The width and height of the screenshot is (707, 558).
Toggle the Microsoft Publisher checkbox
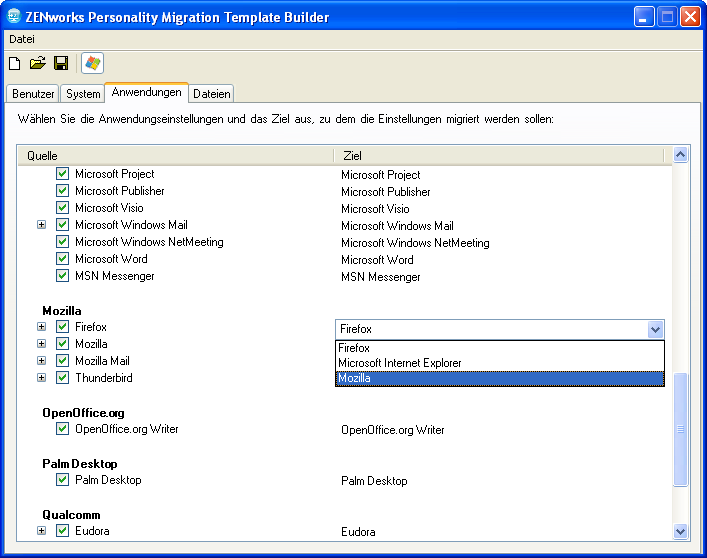(x=62, y=191)
